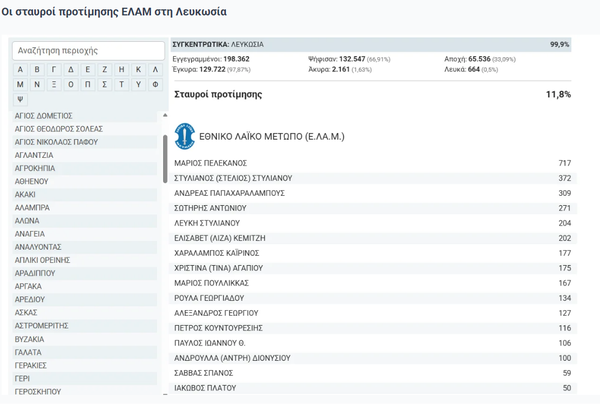Choose ΑΚΑΚΙ from region list
This screenshot has width=600, height=407.
85,194
